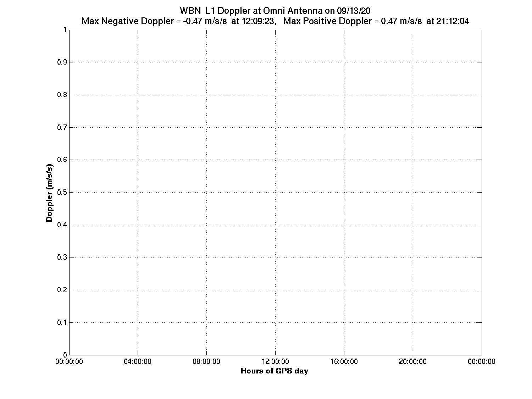Screen dimensions: 532x399
Task: Click the y-axis tick label '0.2'
Action: pos(62,290)
